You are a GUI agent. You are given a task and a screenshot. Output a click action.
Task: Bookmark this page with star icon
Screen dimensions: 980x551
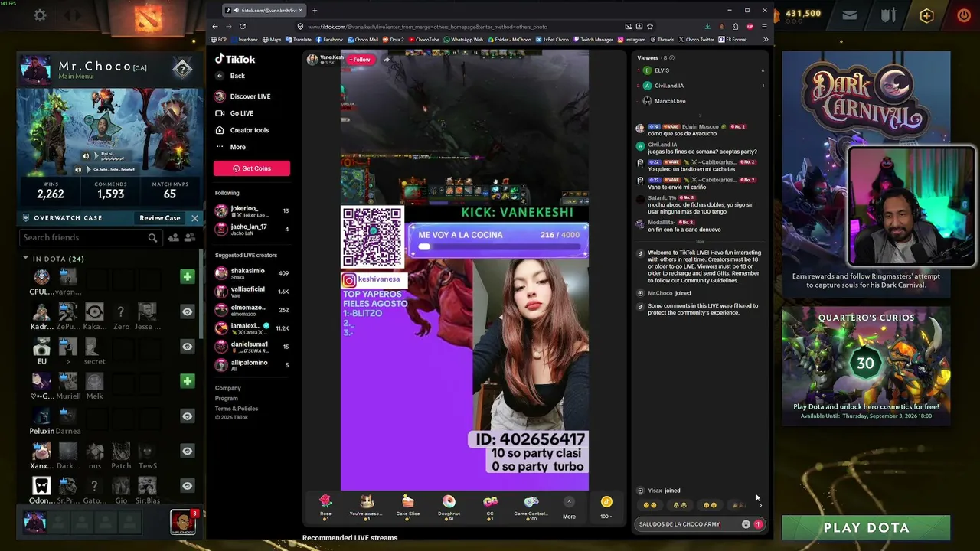click(649, 27)
